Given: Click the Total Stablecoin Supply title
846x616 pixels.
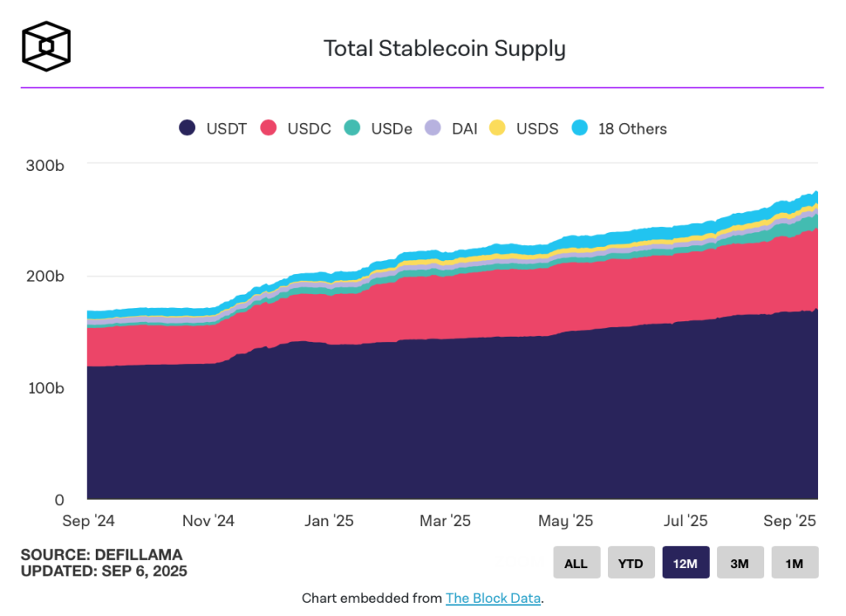Looking at the screenshot, I should [444, 49].
